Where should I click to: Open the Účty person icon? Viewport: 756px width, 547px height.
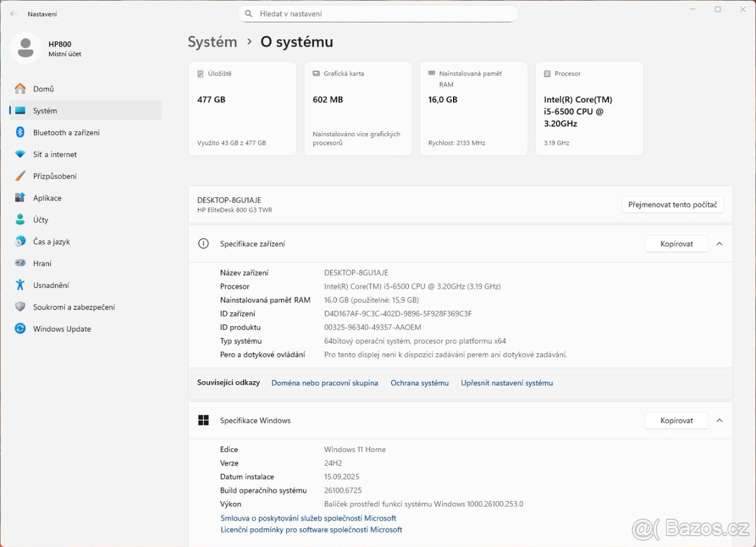coord(20,220)
